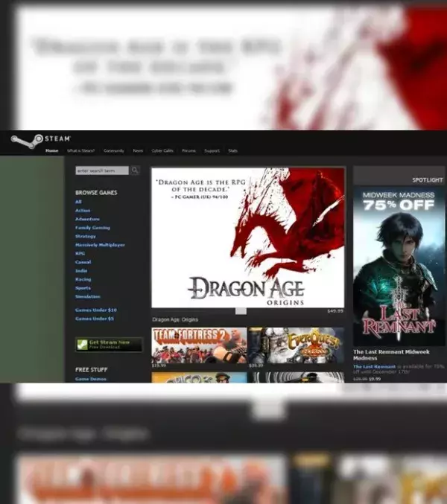
Task: Browse Indie games
Action: 81,271
